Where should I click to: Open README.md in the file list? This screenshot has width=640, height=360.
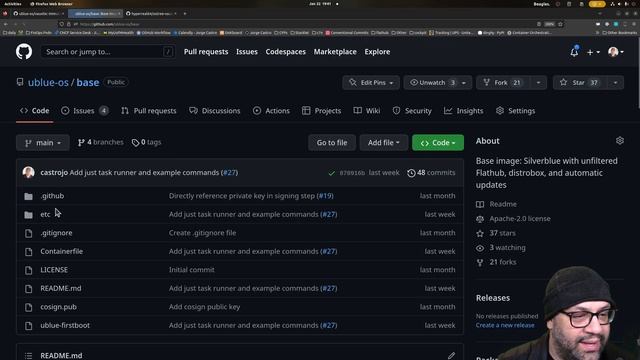(x=60, y=288)
